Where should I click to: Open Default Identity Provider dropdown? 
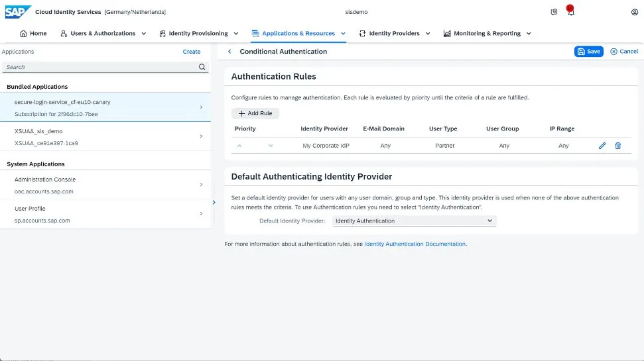point(414,221)
